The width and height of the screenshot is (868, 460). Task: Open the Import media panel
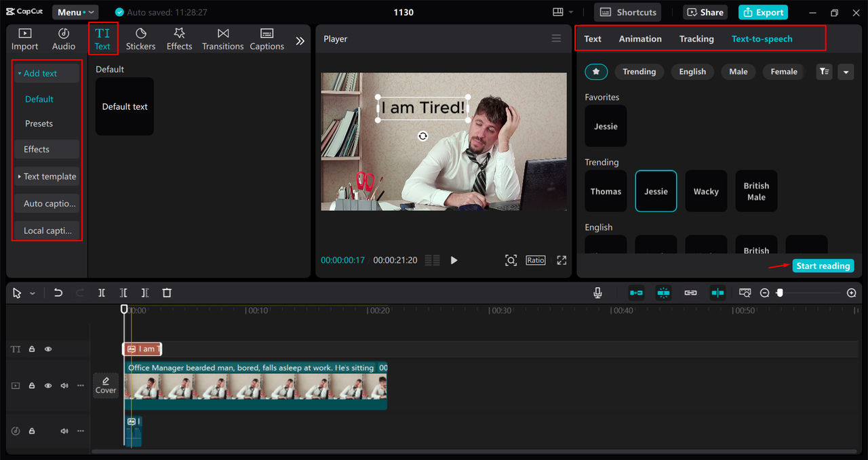pyautogui.click(x=24, y=39)
